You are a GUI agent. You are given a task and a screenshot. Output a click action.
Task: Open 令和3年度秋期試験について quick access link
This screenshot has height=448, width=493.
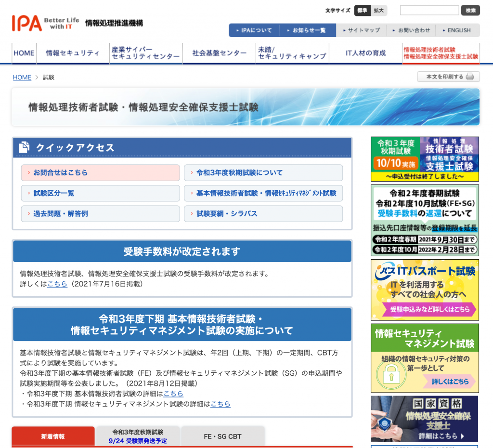[263, 173]
